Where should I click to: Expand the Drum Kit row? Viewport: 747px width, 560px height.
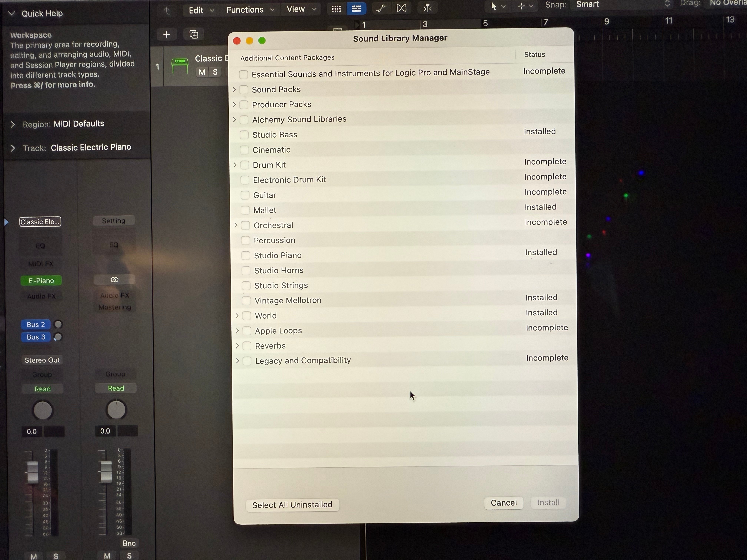[235, 165]
